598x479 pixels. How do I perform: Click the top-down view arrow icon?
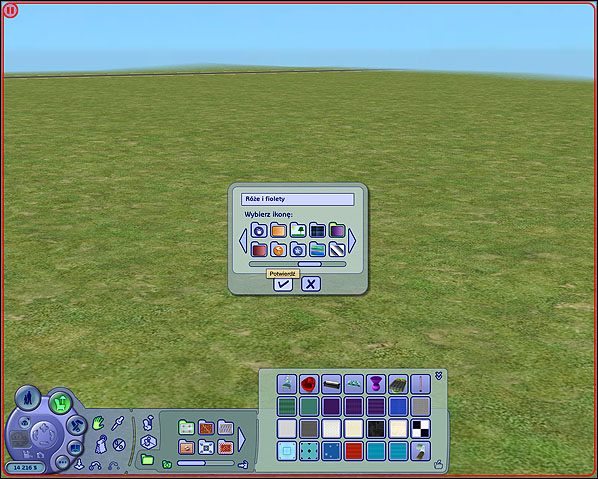(x=79, y=464)
